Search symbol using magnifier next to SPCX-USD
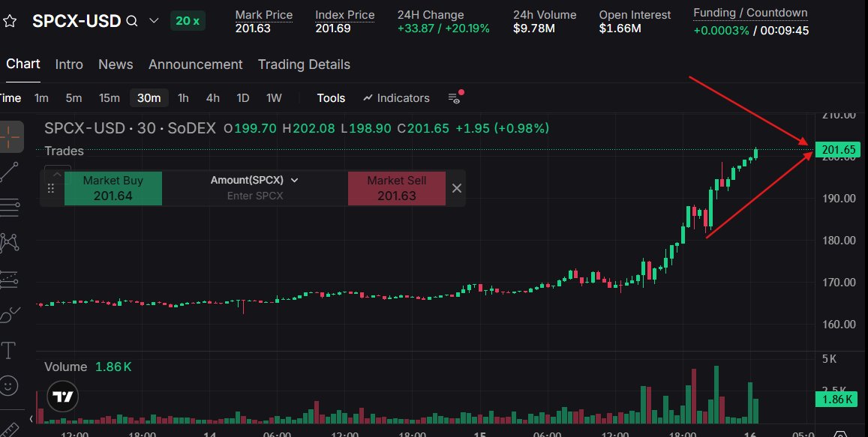The height and width of the screenshot is (437, 868). 132,21
